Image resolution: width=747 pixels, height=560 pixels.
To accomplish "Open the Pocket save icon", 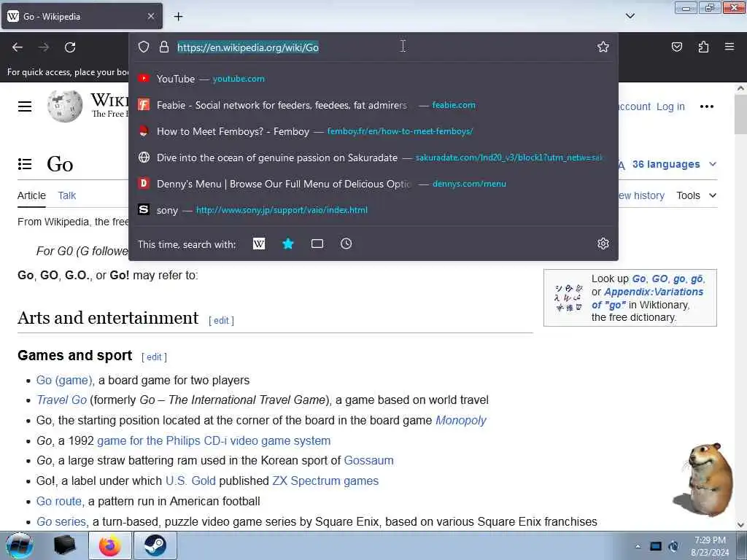I will 677,47.
